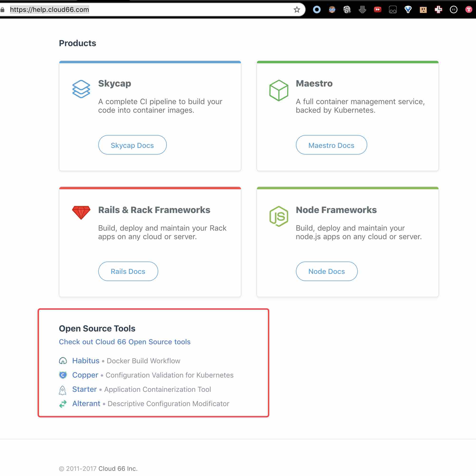The width and height of the screenshot is (476, 476).
Task: Click the gray download arrow extension
Action: (x=362, y=10)
